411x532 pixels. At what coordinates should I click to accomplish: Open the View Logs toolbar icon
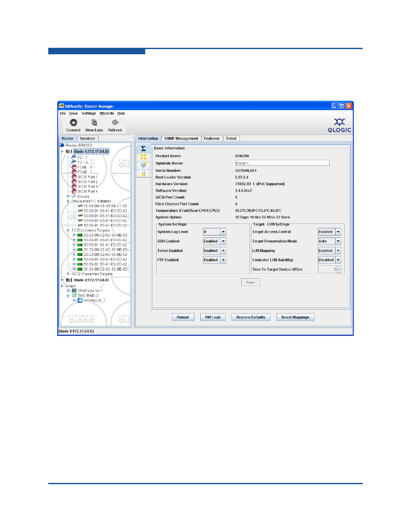click(94, 123)
